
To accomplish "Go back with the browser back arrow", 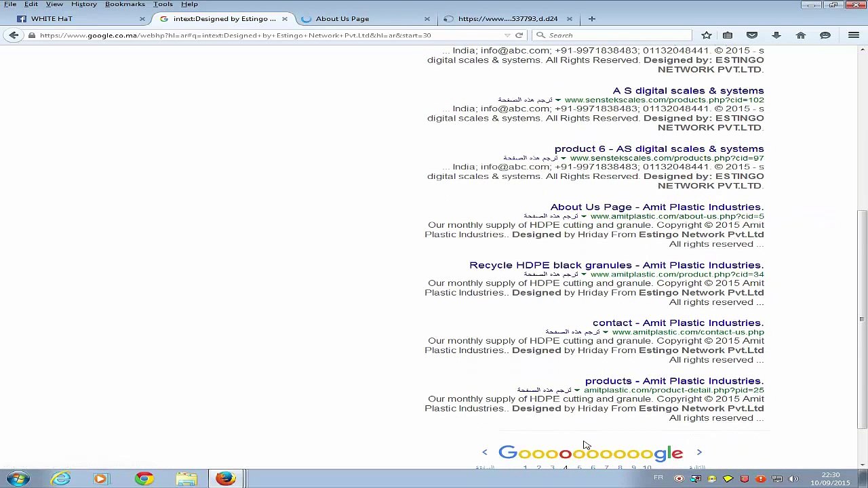I will (14, 35).
